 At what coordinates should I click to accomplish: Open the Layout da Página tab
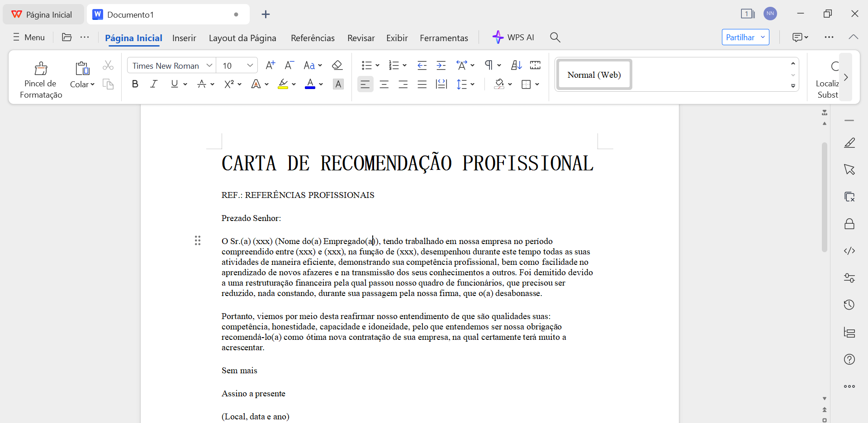(242, 38)
